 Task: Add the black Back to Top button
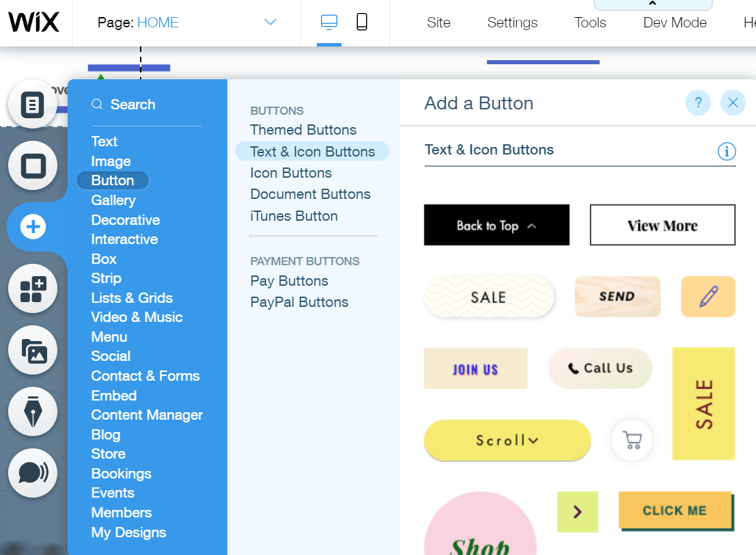496,225
